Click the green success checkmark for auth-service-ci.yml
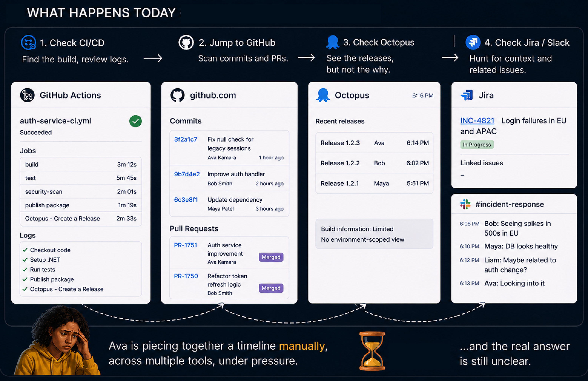The width and height of the screenshot is (588, 381). coord(135,121)
